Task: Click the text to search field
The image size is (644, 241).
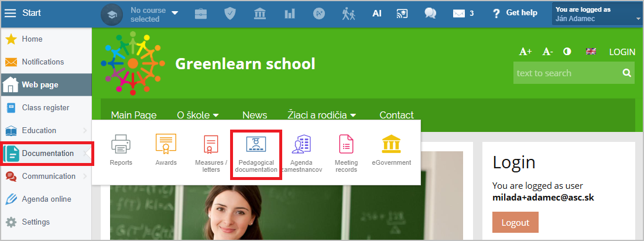Action: [x=566, y=73]
